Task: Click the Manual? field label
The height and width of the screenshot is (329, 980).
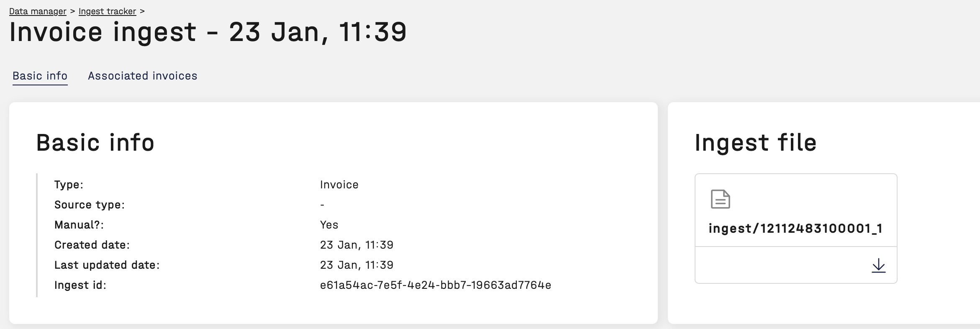Action: coord(79,225)
